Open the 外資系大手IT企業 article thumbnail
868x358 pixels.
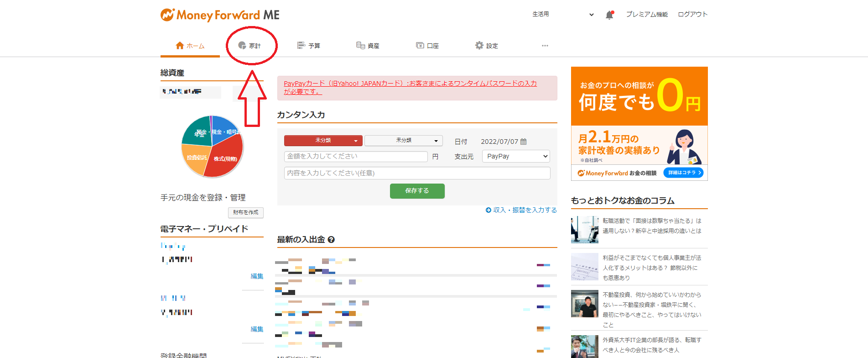tap(585, 347)
